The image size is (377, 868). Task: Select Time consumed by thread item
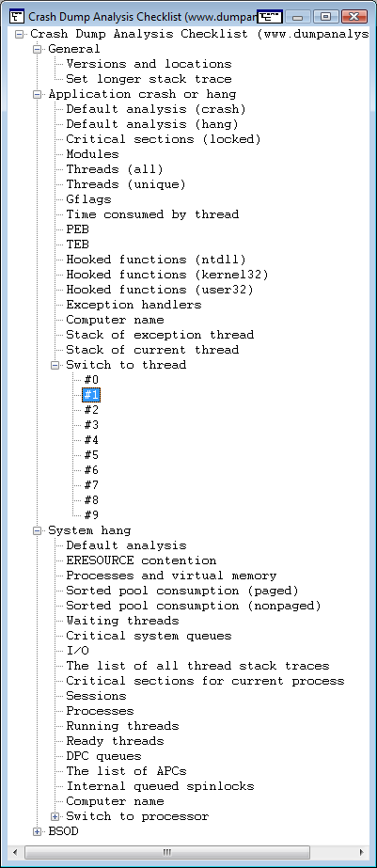pos(152,214)
